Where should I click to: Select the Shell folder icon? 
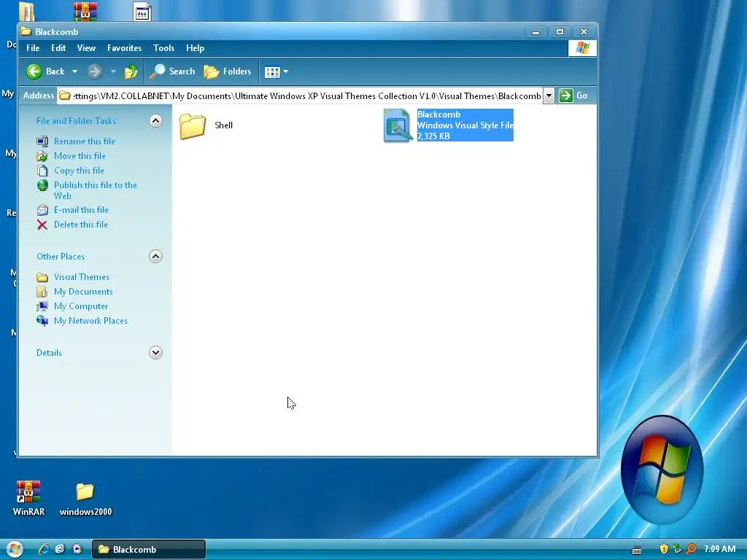click(193, 125)
